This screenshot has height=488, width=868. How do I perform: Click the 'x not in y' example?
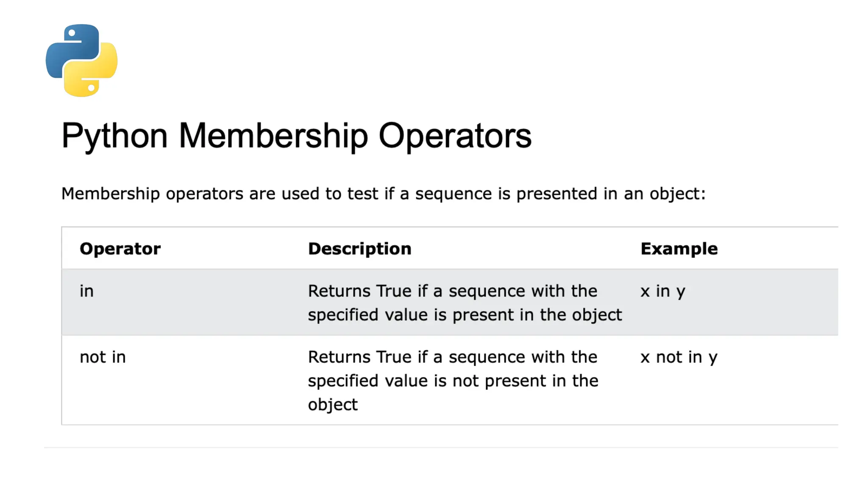[679, 358]
